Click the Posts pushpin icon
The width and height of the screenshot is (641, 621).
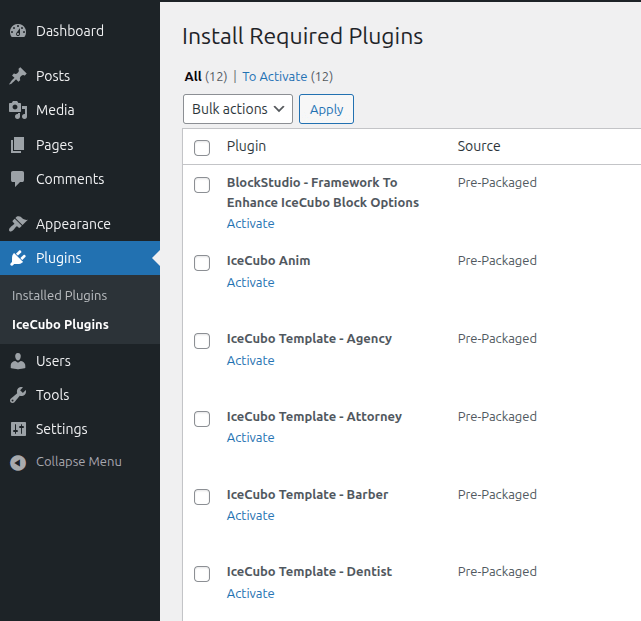(x=18, y=76)
